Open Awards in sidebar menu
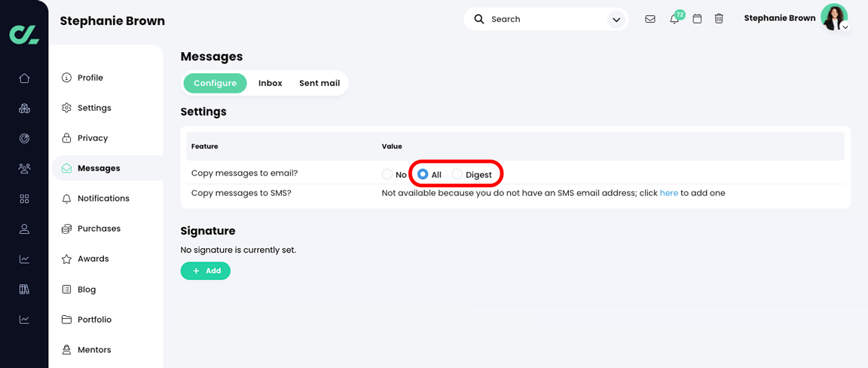 93,259
